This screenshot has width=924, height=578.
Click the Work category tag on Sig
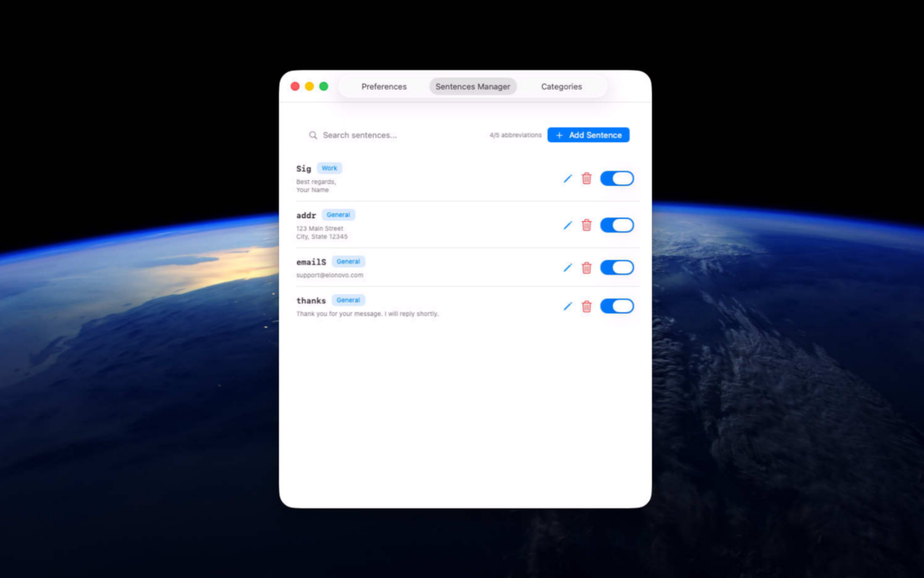329,168
